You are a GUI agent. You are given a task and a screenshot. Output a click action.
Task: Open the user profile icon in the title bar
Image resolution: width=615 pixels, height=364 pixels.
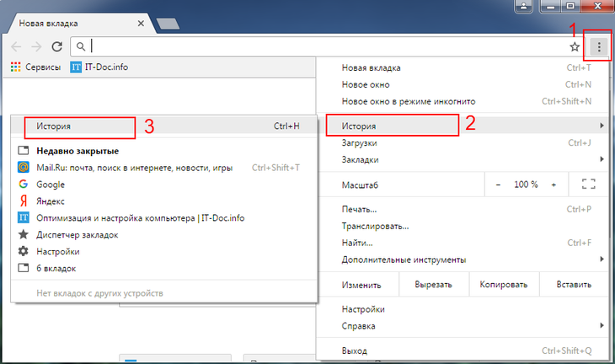[x=523, y=6]
